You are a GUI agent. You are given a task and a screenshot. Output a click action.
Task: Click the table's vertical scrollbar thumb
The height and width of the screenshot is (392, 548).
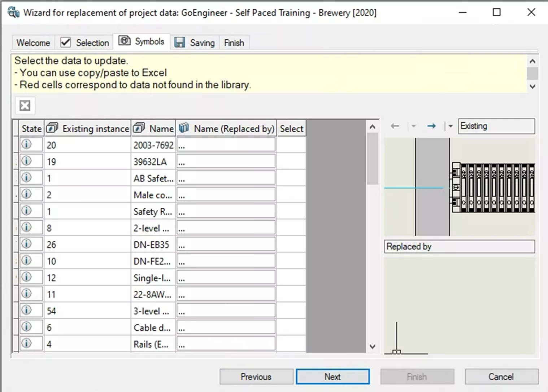tap(372, 159)
